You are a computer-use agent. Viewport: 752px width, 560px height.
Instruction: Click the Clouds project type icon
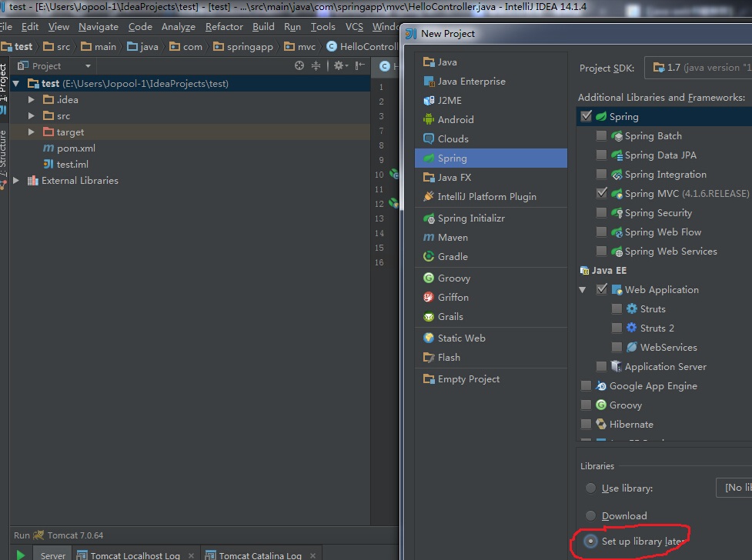click(428, 138)
